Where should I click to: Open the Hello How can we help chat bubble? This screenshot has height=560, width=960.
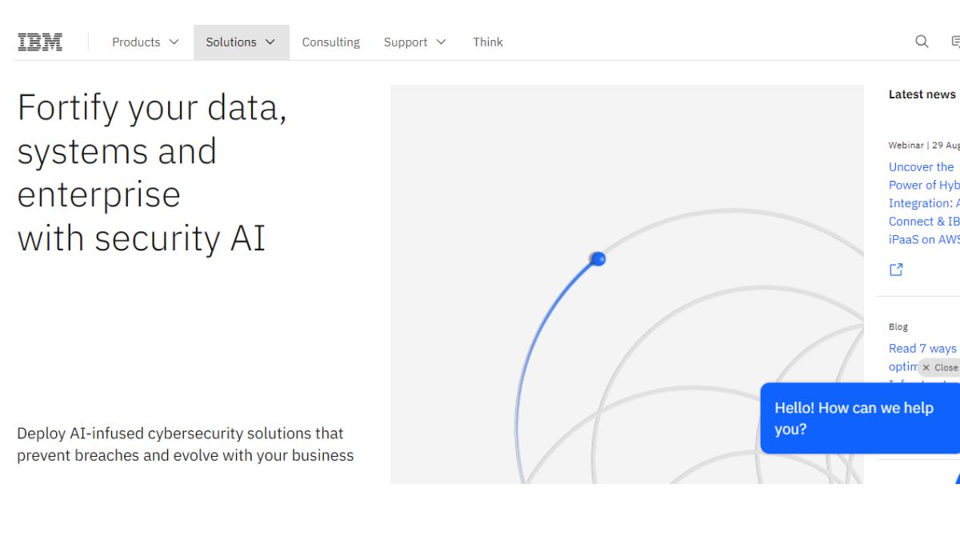(x=860, y=418)
